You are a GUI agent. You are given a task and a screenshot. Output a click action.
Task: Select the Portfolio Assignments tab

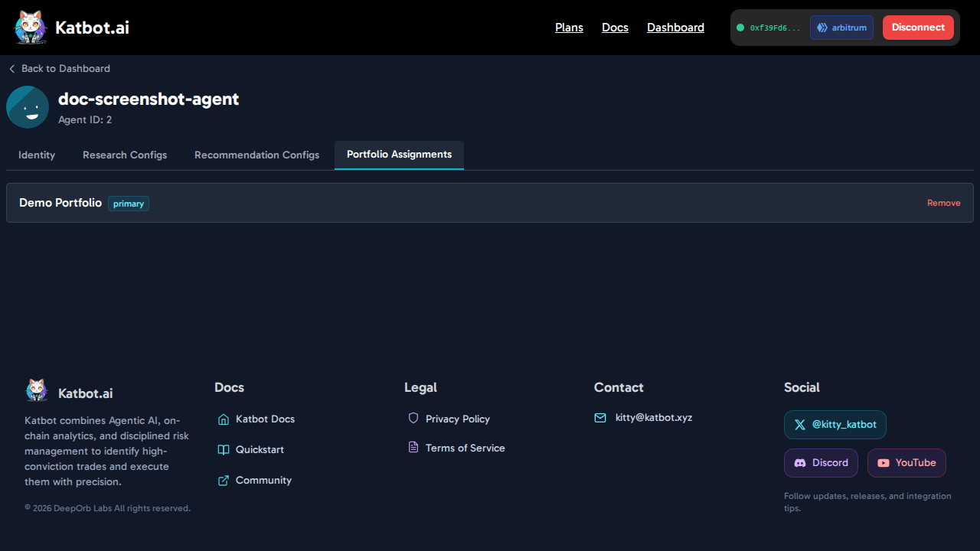click(399, 155)
